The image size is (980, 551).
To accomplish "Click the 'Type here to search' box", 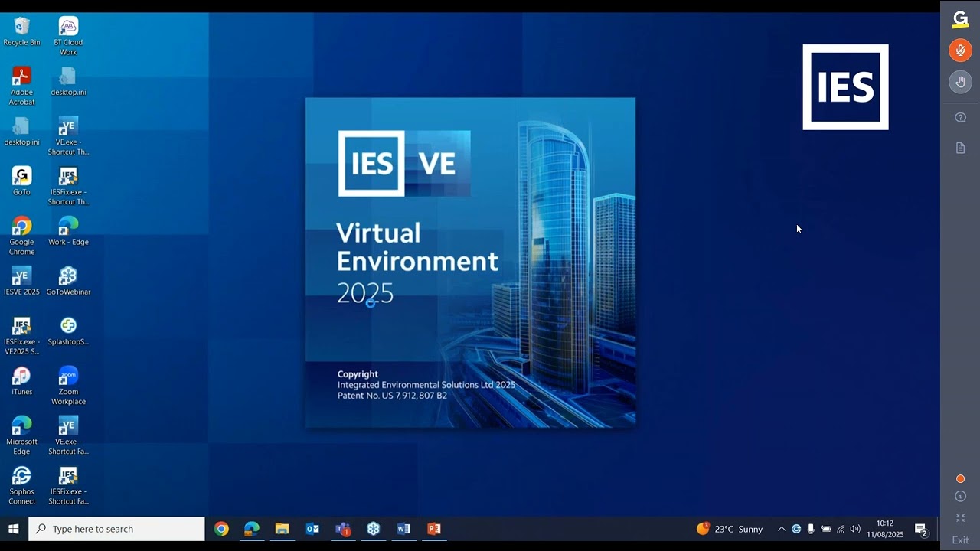I will (x=116, y=529).
